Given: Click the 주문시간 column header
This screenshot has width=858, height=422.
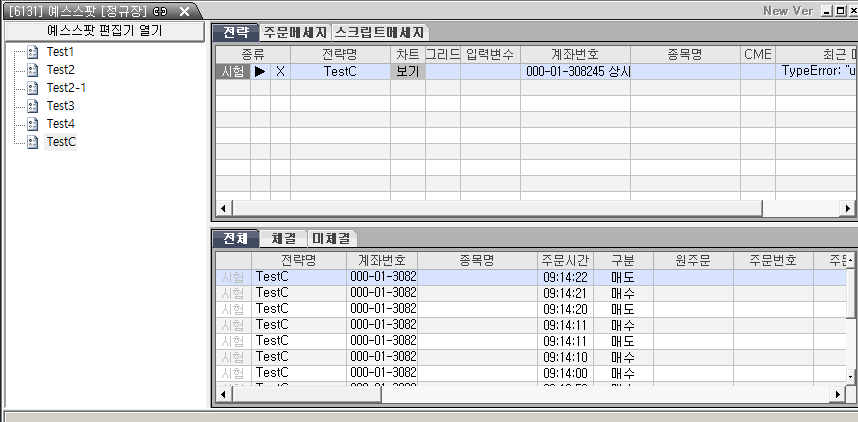Looking at the screenshot, I should click(566, 260).
